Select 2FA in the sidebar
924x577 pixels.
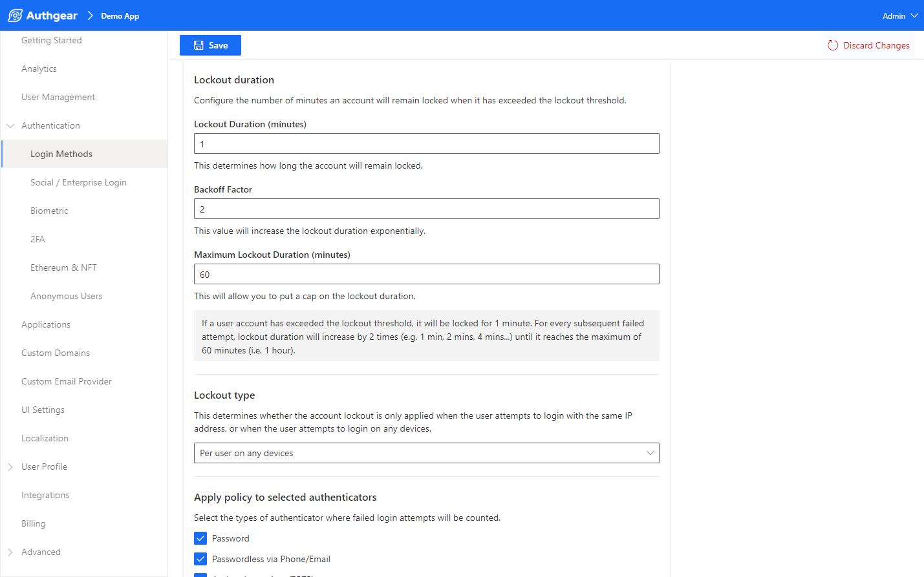pos(38,239)
